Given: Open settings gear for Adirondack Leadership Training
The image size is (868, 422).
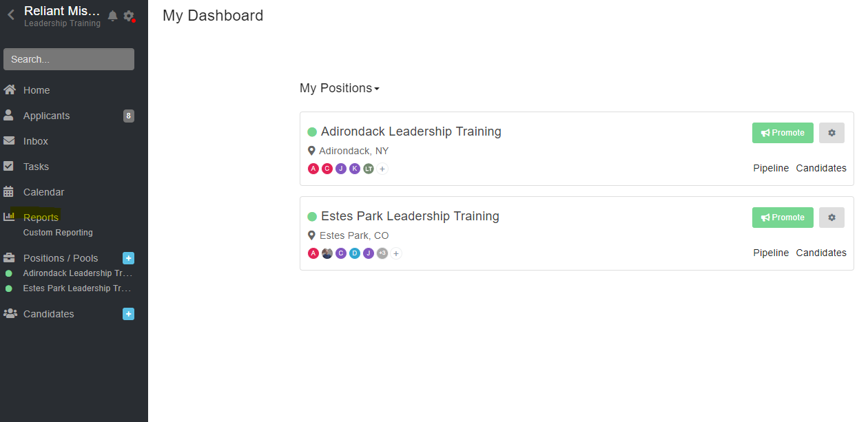Looking at the screenshot, I should pos(831,133).
